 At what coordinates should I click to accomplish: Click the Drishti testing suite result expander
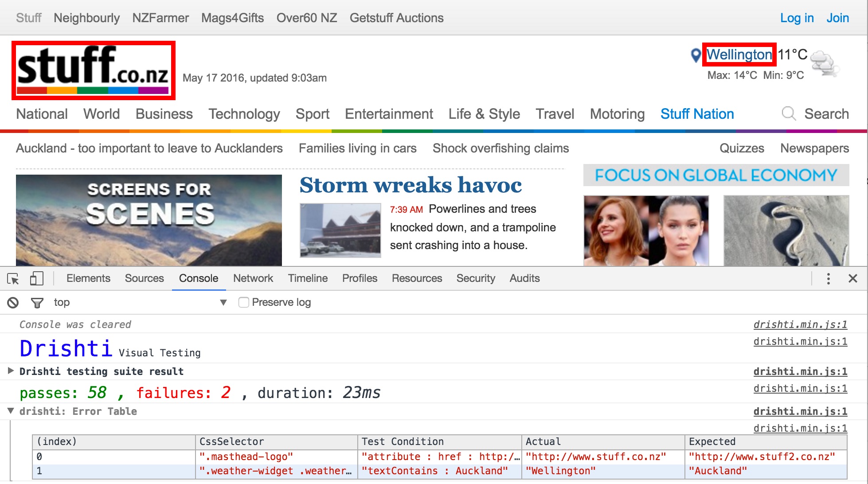click(8, 371)
